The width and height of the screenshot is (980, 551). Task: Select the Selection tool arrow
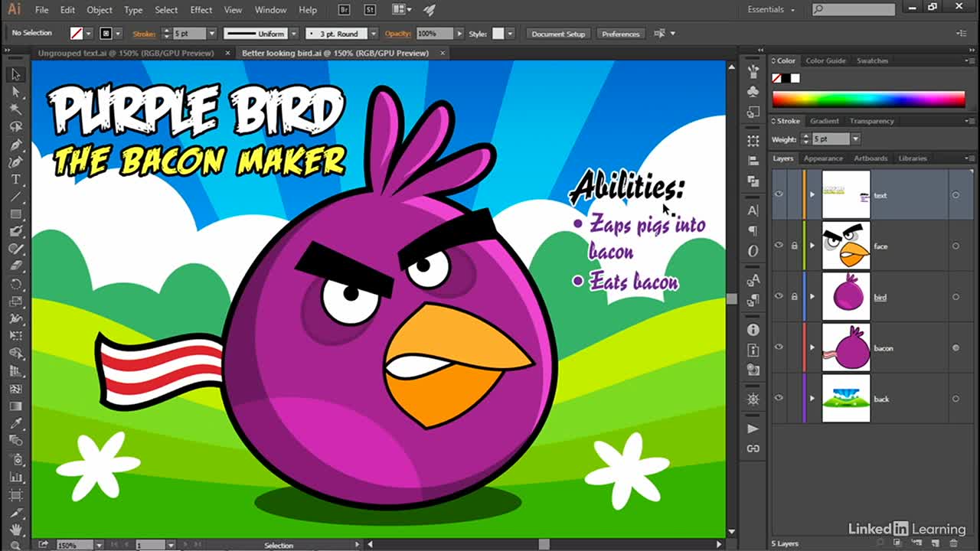coord(15,74)
